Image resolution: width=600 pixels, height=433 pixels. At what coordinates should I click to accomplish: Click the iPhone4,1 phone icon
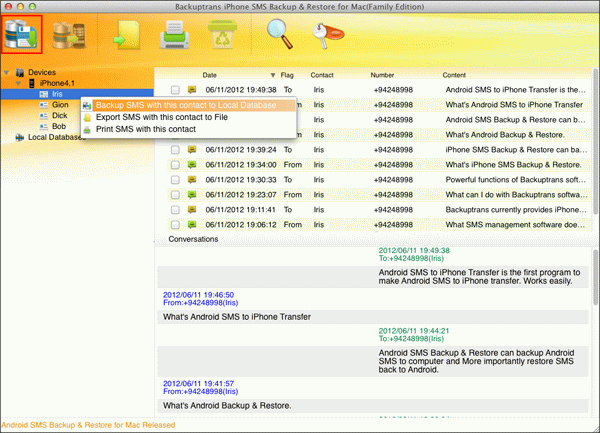click(x=32, y=83)
